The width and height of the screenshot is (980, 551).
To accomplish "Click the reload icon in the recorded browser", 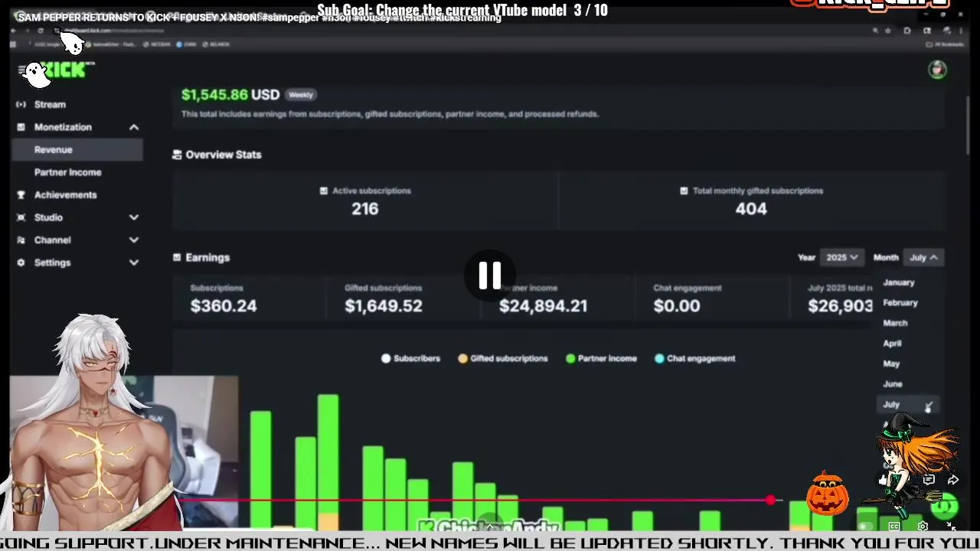I will coord(40,31).
